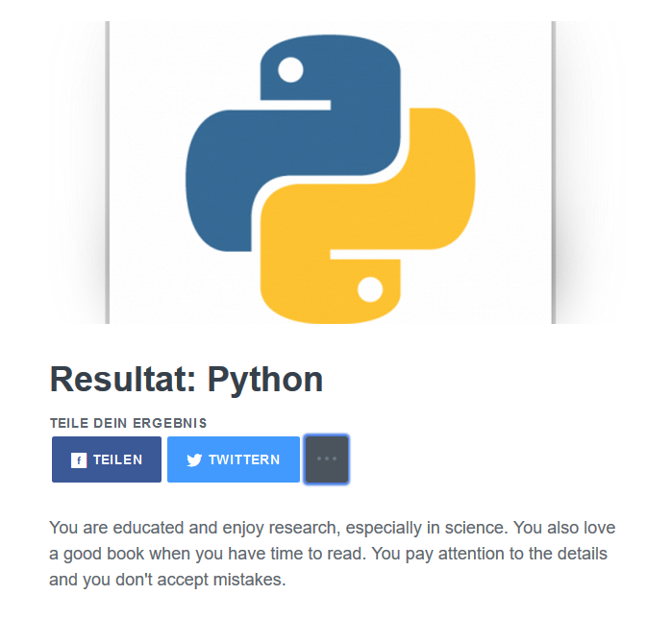Click the Facebook 'f' icon
This screenshot has height=620, width=672.
coord(79,460)
